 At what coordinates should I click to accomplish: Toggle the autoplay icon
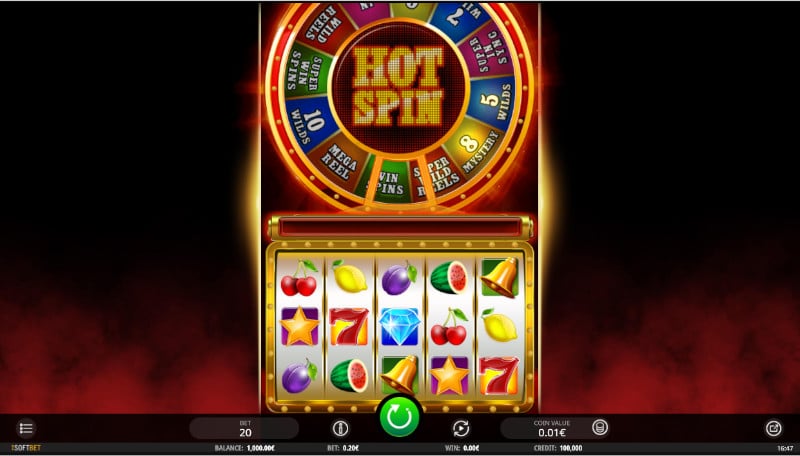click(461, 428)
